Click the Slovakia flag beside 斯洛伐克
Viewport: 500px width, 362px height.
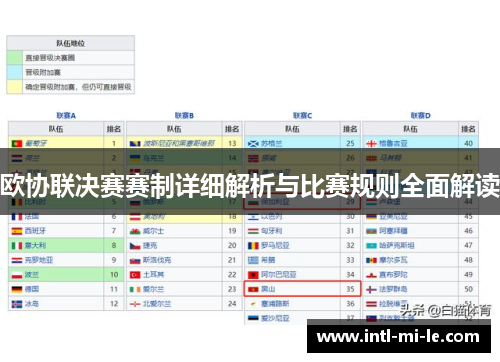click(135, 260)
